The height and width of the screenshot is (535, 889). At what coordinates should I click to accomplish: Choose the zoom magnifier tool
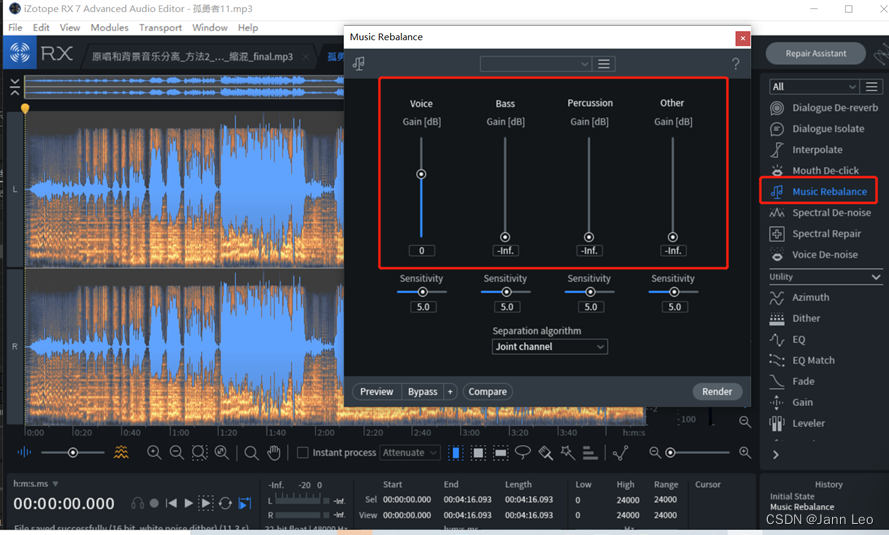[x=251, y=453]
